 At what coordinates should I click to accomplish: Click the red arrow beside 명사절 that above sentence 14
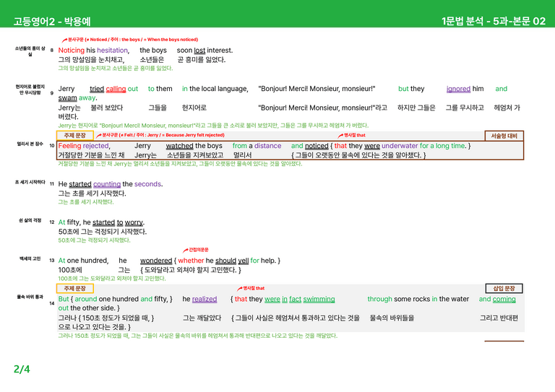[x=240, y=289]
